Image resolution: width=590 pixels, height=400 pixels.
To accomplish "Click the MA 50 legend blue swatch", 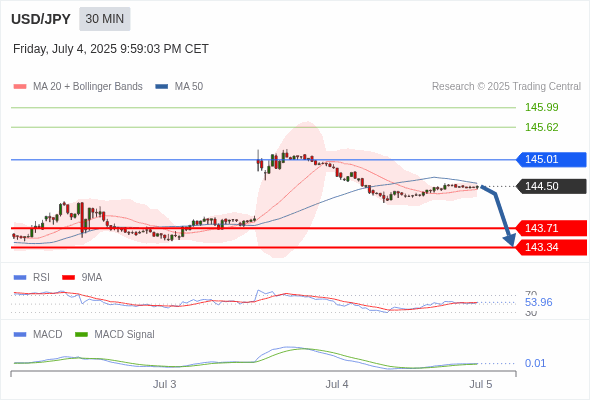I will click(162, 87).
